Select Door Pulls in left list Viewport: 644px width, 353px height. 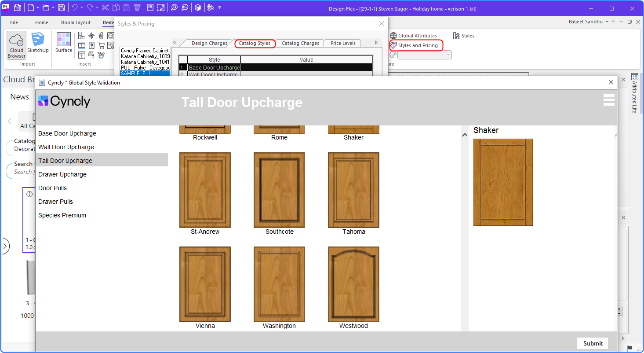click(x=102, y=188)
